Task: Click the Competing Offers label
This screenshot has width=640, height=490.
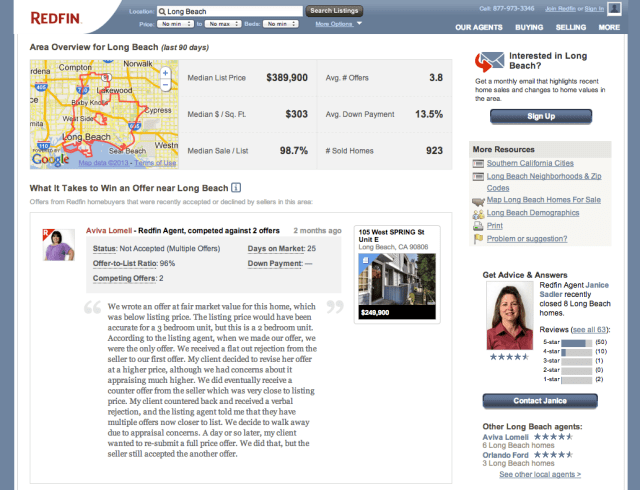Action: click(124, 278)
